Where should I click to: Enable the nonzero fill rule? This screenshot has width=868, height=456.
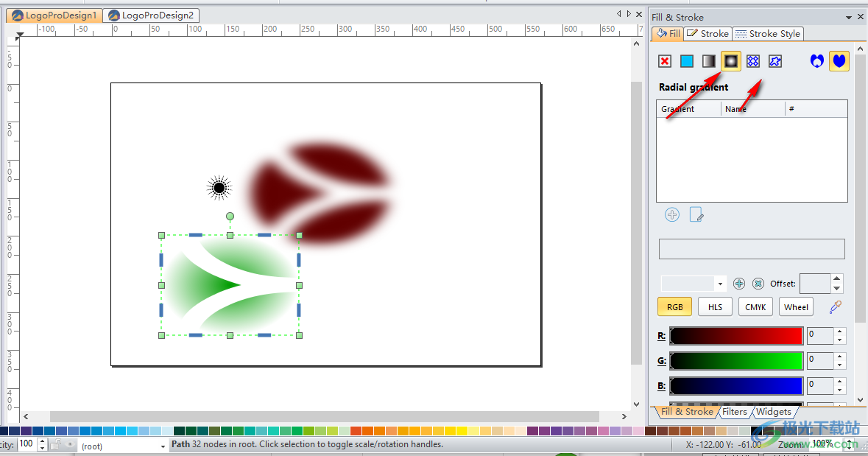pos(839,61)
